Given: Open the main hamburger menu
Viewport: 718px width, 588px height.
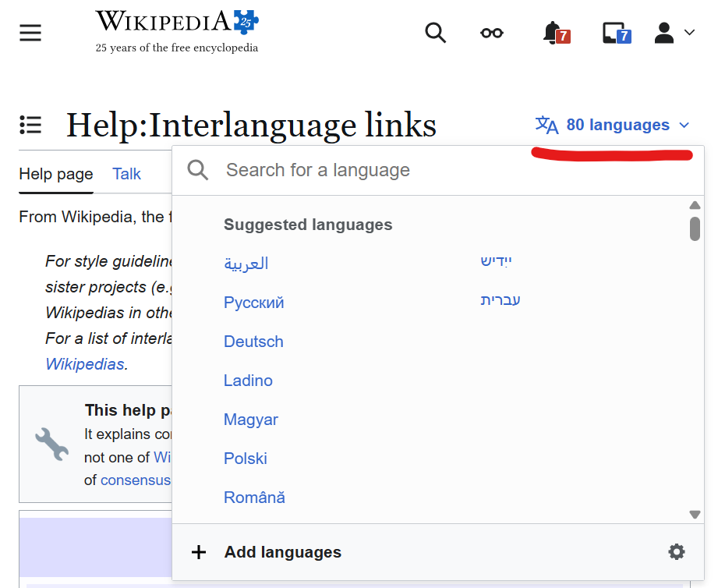Looking at the screenshot, I should tap(30, 33).
